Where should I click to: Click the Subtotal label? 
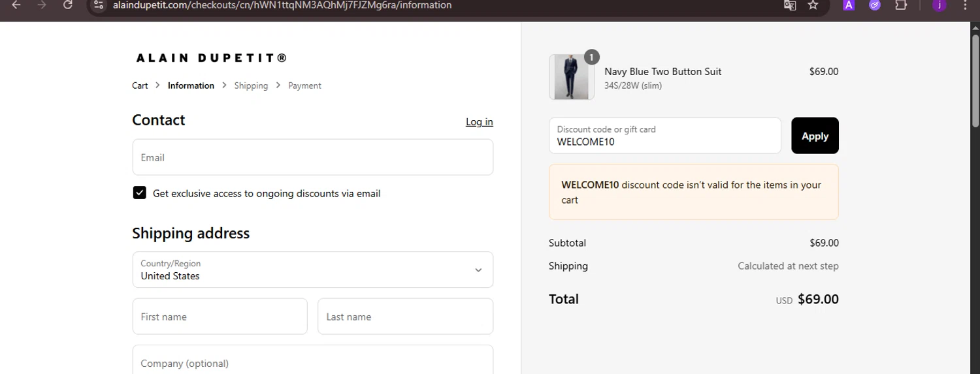tap(567, 243)
